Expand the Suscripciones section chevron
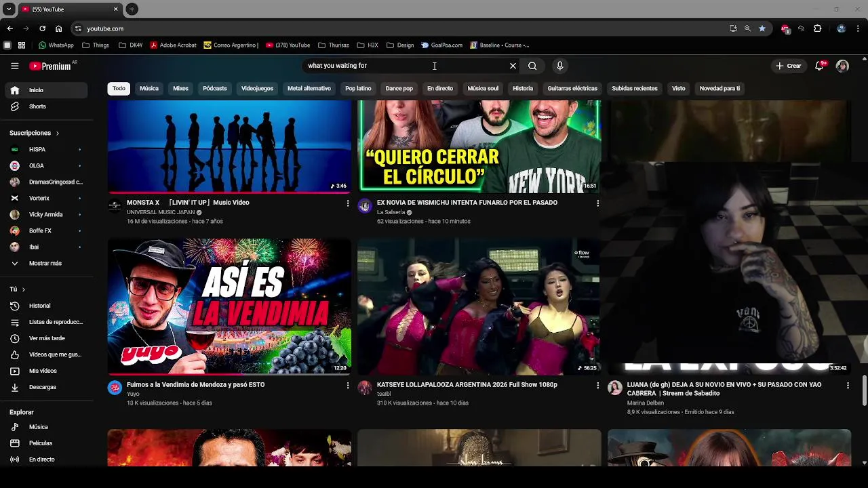This screenshot has height=488, width=868. coord(58,134)
